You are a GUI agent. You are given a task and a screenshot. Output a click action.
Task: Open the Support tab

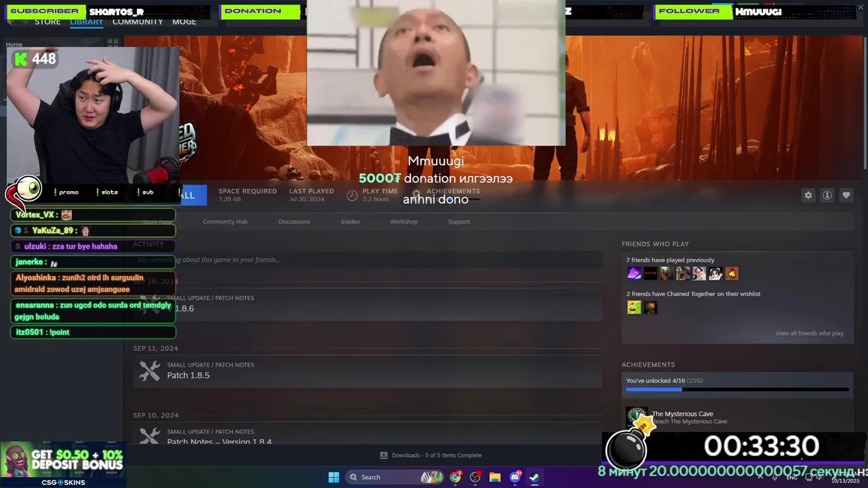pyautogui.click(x=459, y=222)
